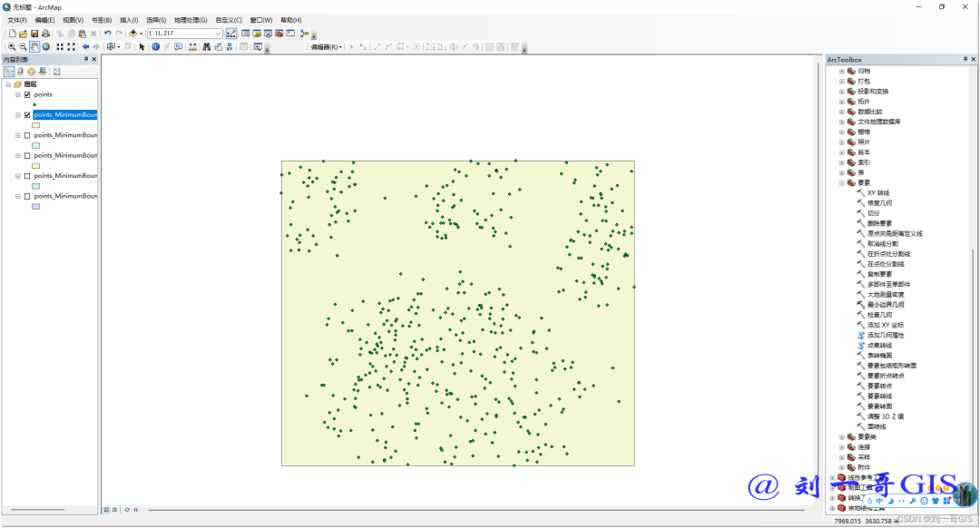
Task: Open the Editor(R) dropdown menu
Action: (327, 47)
